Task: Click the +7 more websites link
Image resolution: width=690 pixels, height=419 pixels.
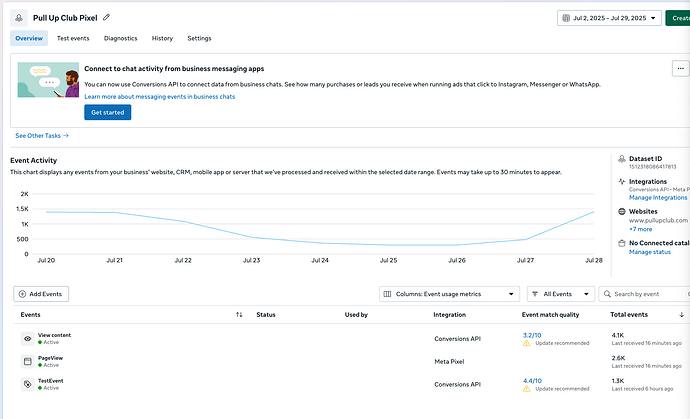Action: point(641,229)
